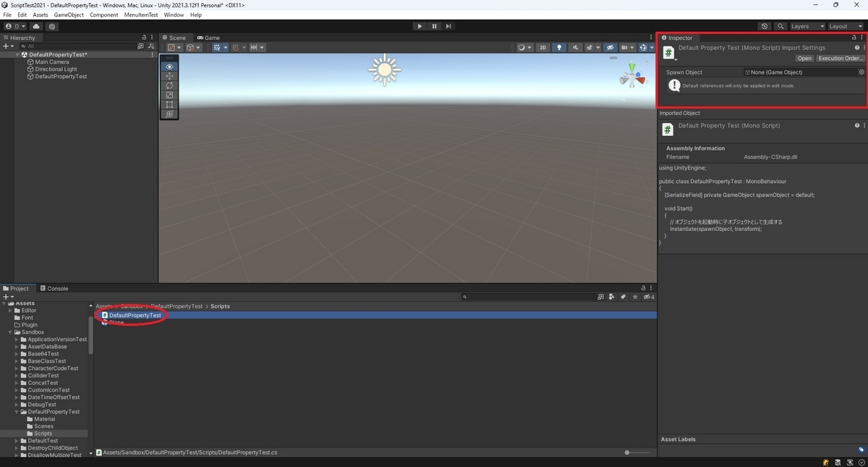The height and width of the screenshot is (467, 868).
Task: Open the GameObject menu
Action: pos(69,14)
